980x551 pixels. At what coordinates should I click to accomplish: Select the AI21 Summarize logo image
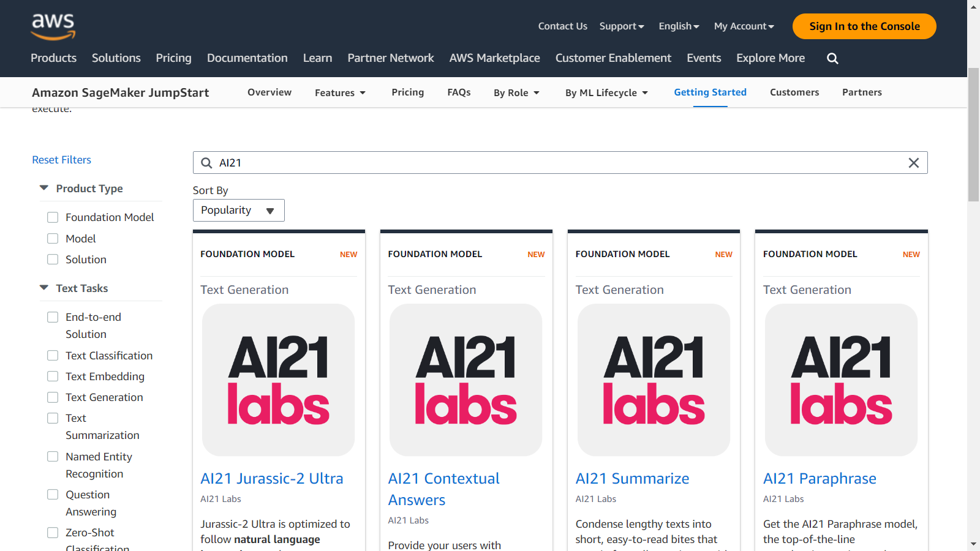[x=654, y=380]
